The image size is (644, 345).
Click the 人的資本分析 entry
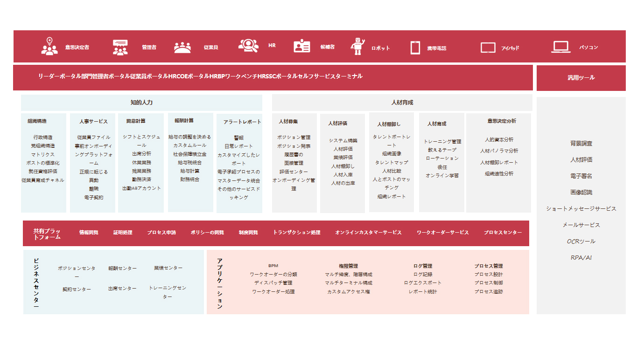coord(499,140)
